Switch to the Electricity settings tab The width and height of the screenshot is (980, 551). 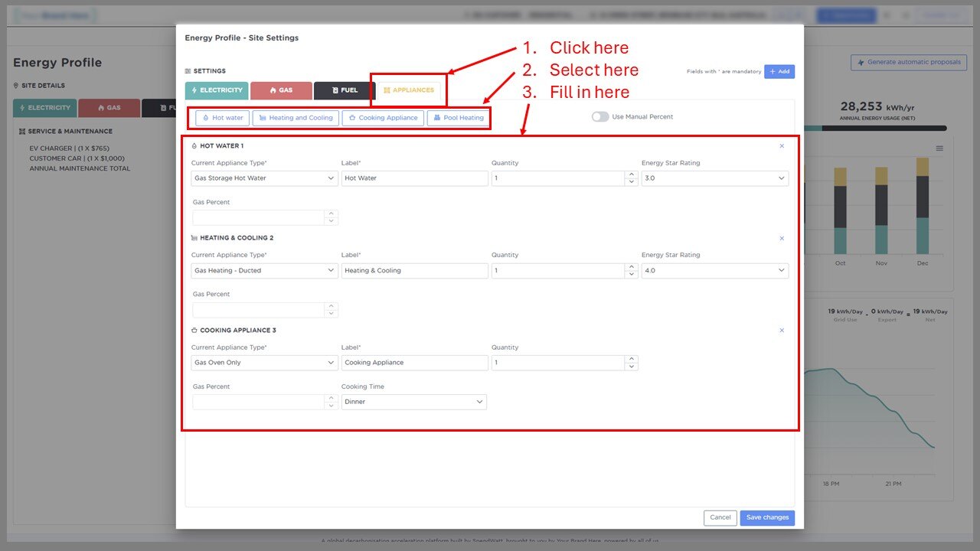tap(217, 90)
